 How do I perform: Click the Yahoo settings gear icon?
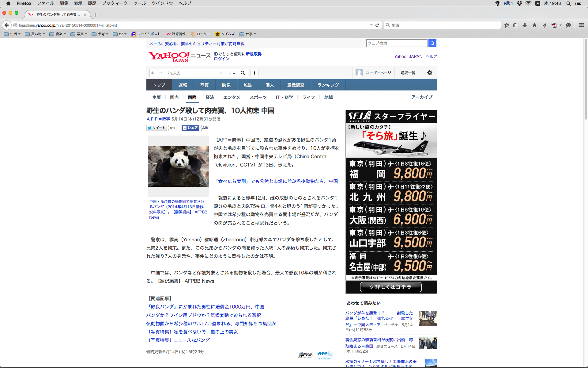(x=430, y=73)
